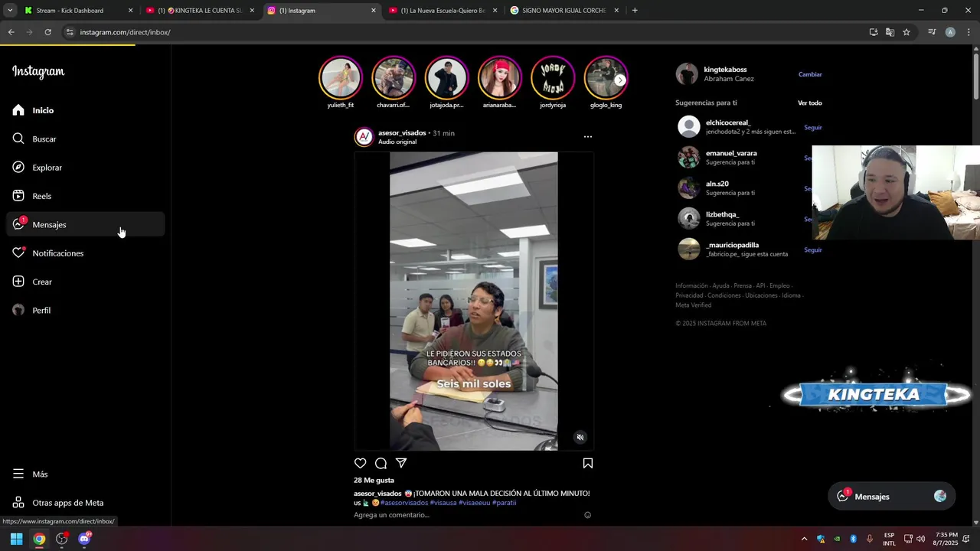Viewport: 980px width, 551px height.
Task: Open the tab search dropdown arrow
Action: (10, 11)
